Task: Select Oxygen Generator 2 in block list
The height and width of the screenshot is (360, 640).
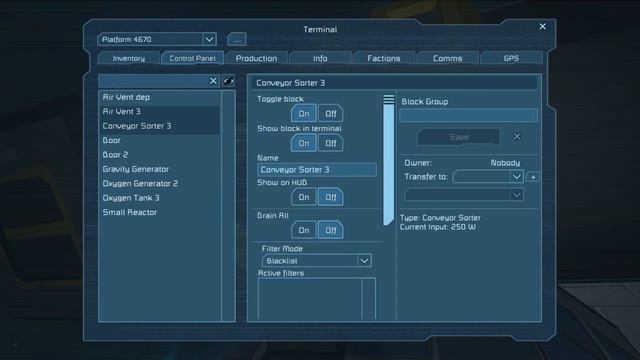Action: tap(159, 184)
